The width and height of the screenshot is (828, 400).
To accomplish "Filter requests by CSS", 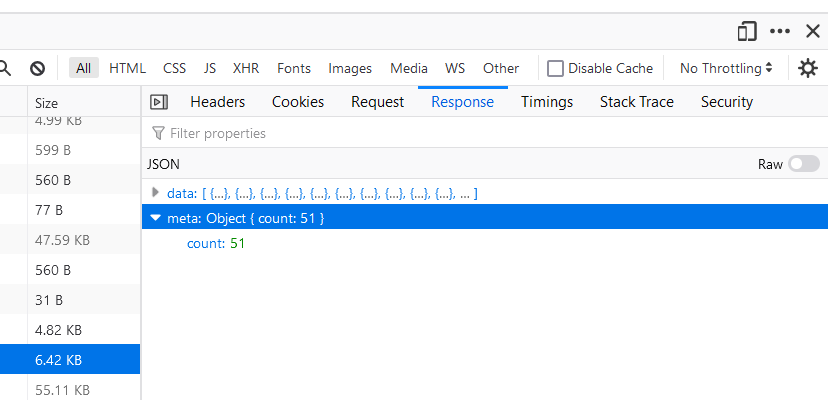I will [x=174, y=69].
